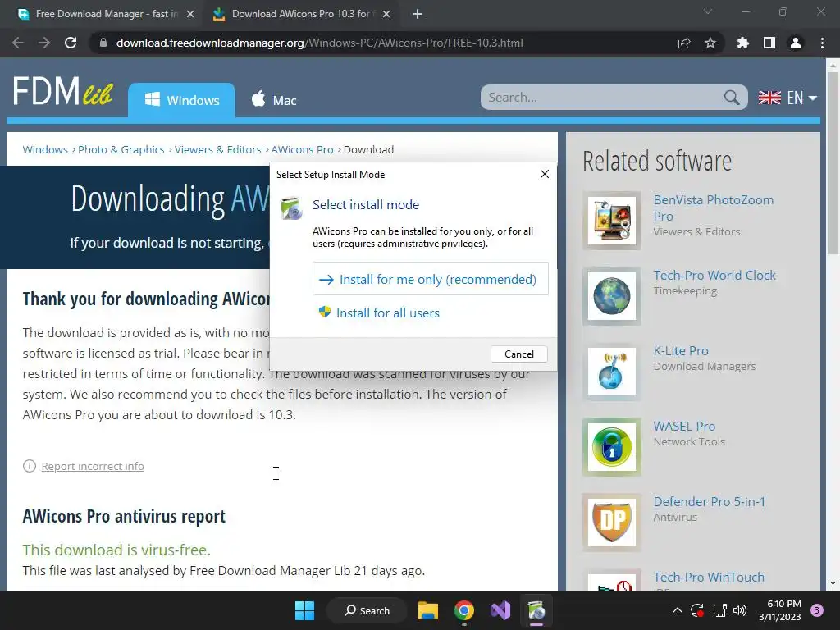Image resolution: width=840 pixels, height=630 pixels.
Task: Click the address bar URL
Action: click(319, 43)
